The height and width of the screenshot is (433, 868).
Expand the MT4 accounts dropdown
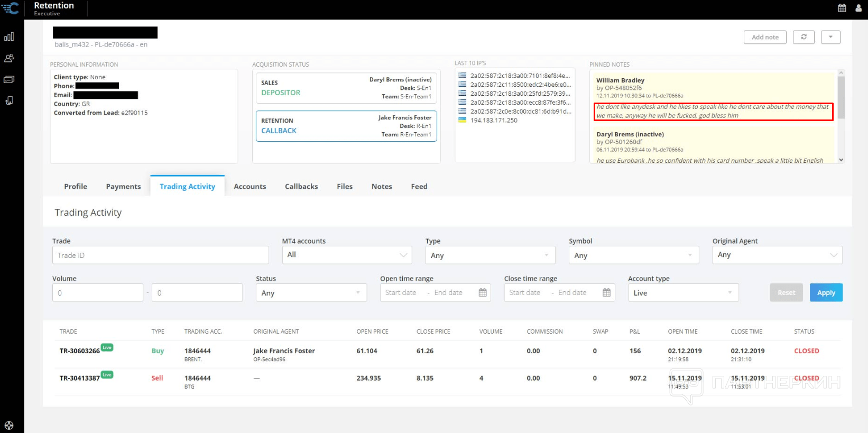click(347, 255)
